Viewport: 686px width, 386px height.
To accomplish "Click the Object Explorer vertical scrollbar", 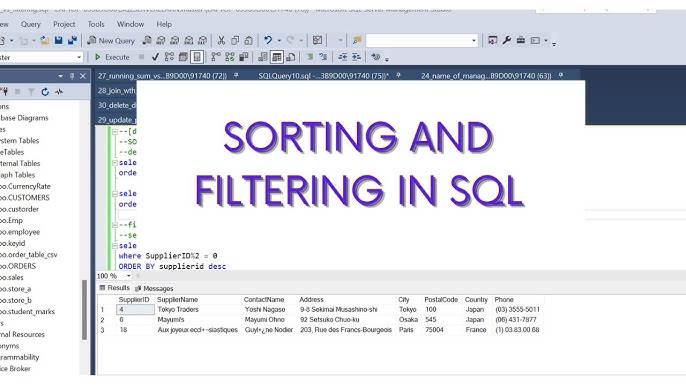I will point(84,310).
